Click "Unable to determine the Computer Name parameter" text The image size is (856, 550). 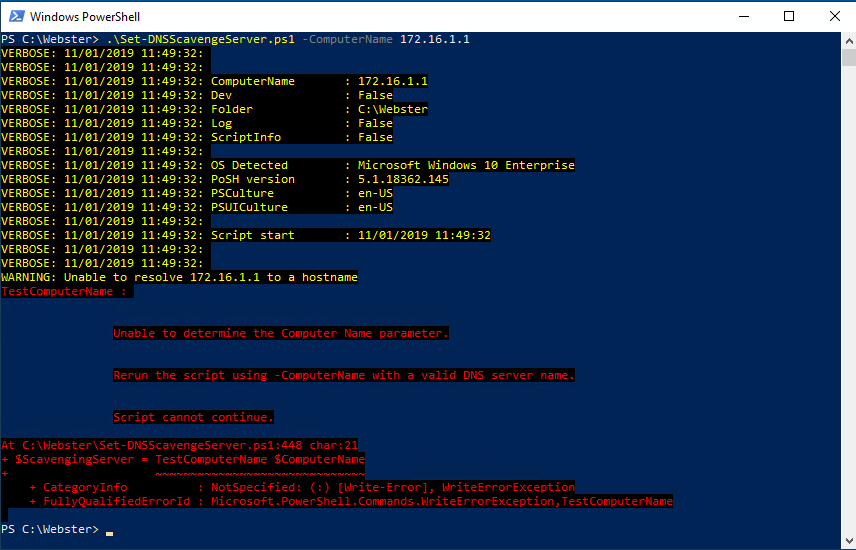(x=281, y=333)
